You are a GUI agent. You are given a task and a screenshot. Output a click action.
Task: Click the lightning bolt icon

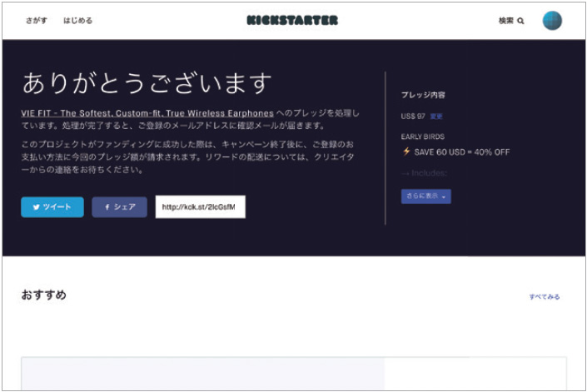point(406,151)
